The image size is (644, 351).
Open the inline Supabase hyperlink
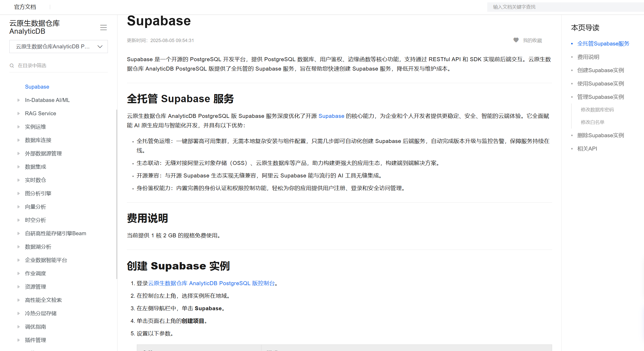tap(331, 116)
